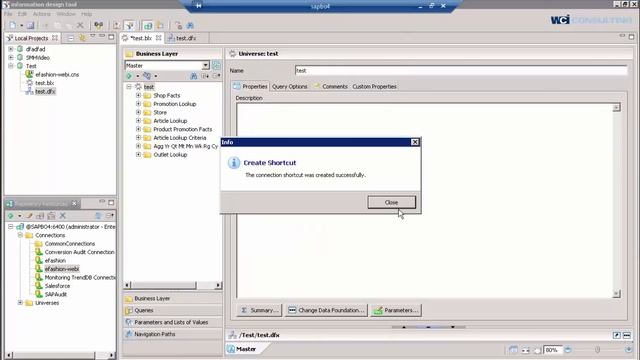The width and height of the screenshot is (640, 360).
Task: Open the Edit menu
Action: coord(22,14)
